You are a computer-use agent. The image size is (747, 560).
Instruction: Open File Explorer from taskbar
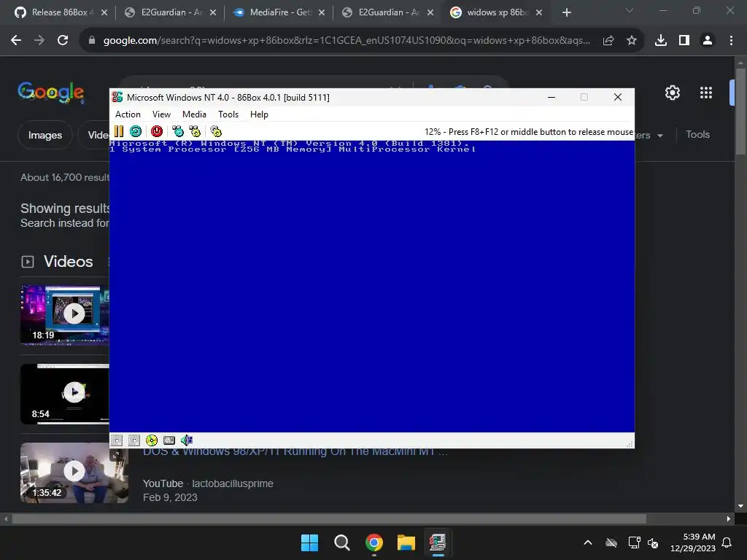tap(406, 542)
